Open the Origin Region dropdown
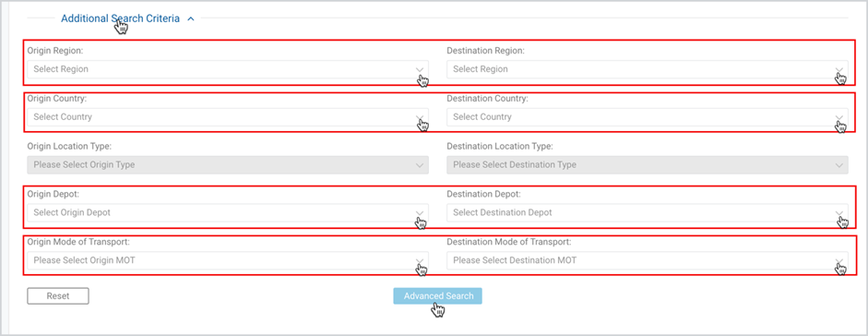Viewport: 868px width, 336px height. tap(228, 69)
